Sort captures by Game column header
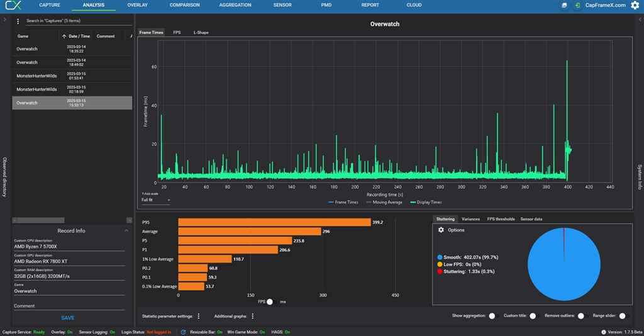Image resolution: width=644 pixels, height=336 pixels. pyautogui.click(x=23, y=36)
